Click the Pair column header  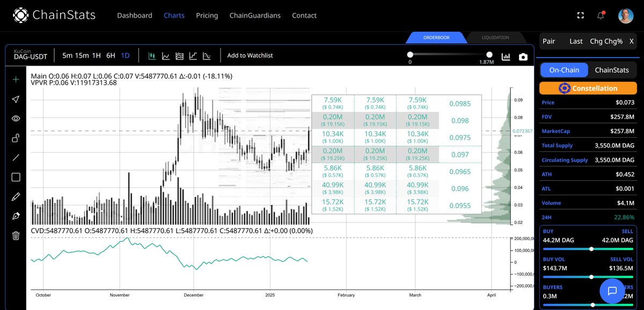click(x=549, y=41)
